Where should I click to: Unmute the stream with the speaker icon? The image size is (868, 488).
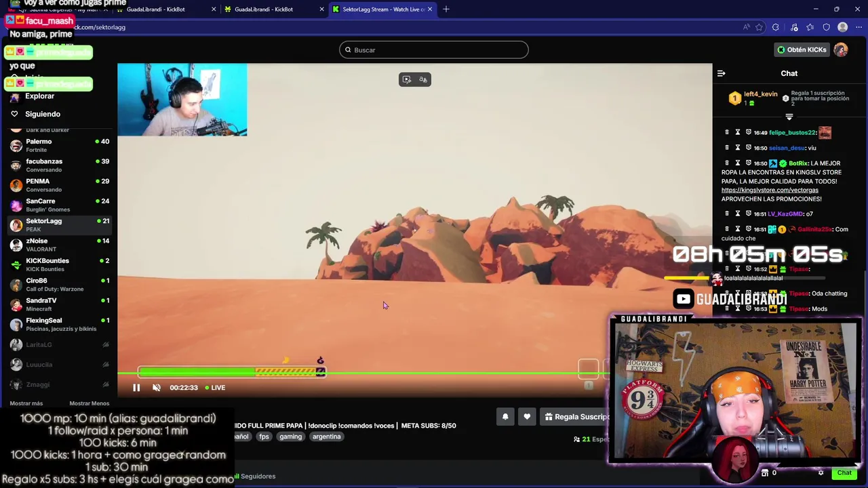point(157,388)
